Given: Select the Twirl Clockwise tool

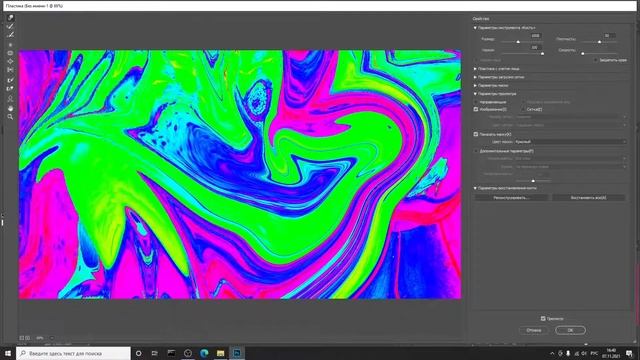Looking at the screenshot, I should point(10,44).
